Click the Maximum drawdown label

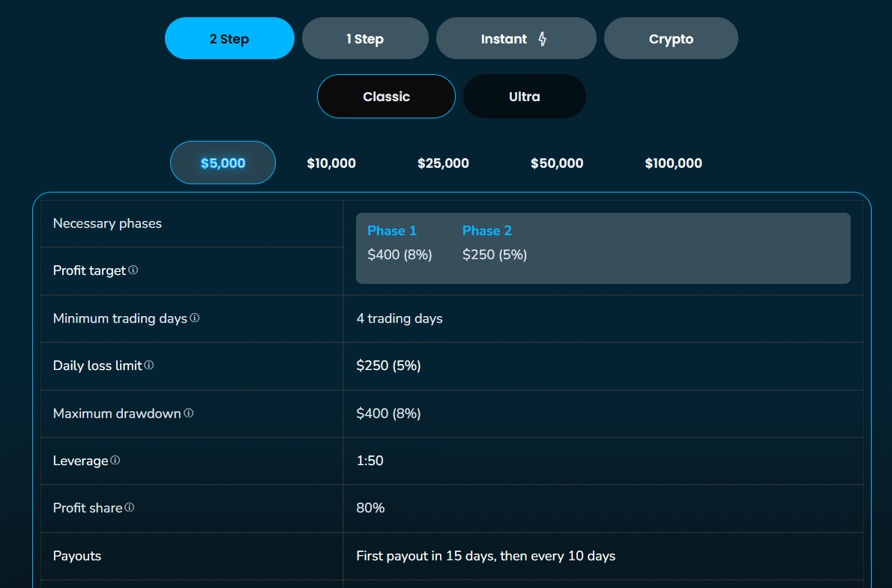117,413
